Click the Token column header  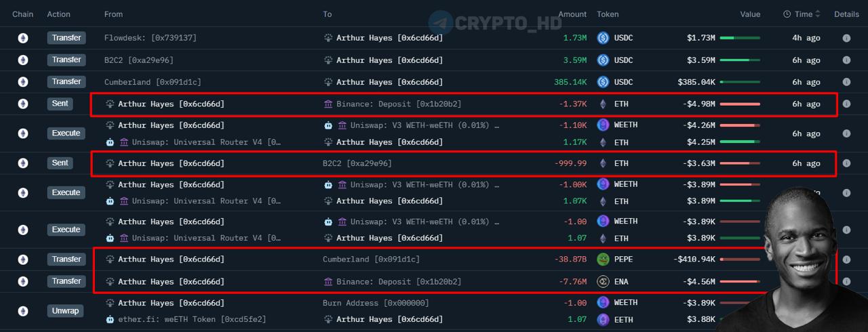tap(608, 14)
